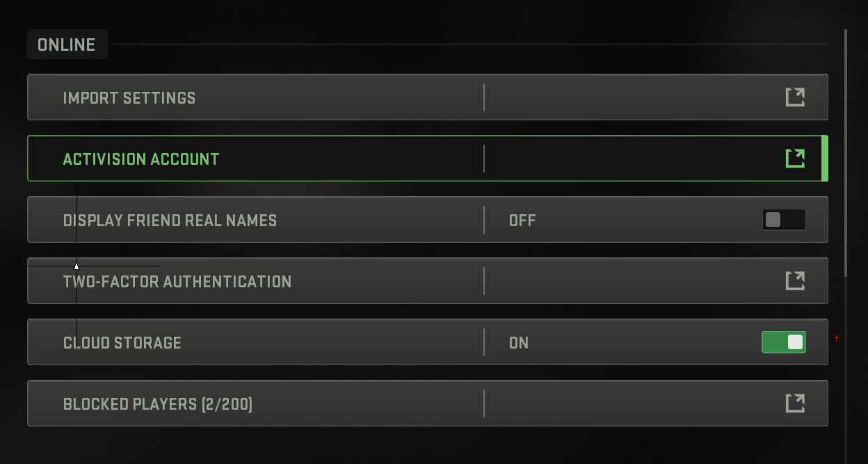Select the Activision Account label text
The image size is (868, 464).
click(141, 159)
